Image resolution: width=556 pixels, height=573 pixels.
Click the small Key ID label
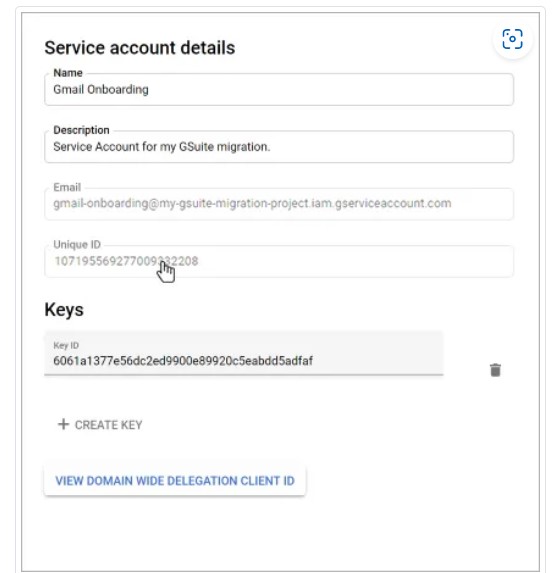(x=66, y=345)
